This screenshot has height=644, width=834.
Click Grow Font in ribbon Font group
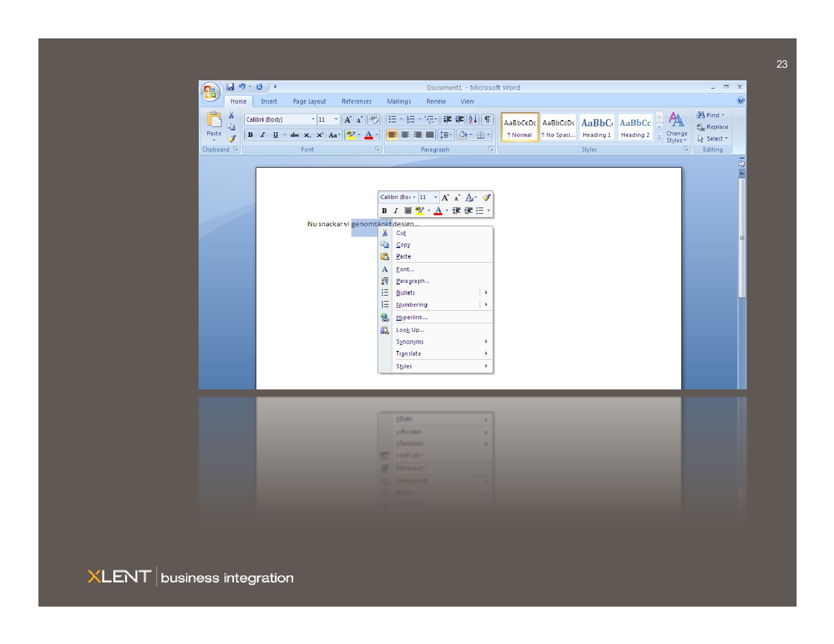(348, 120)
